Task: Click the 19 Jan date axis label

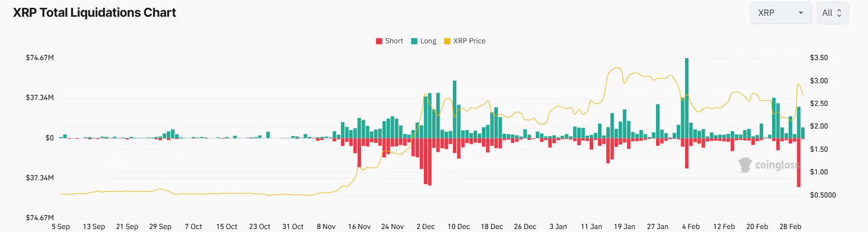Action: pyautogui.click(x=624, y=227)
